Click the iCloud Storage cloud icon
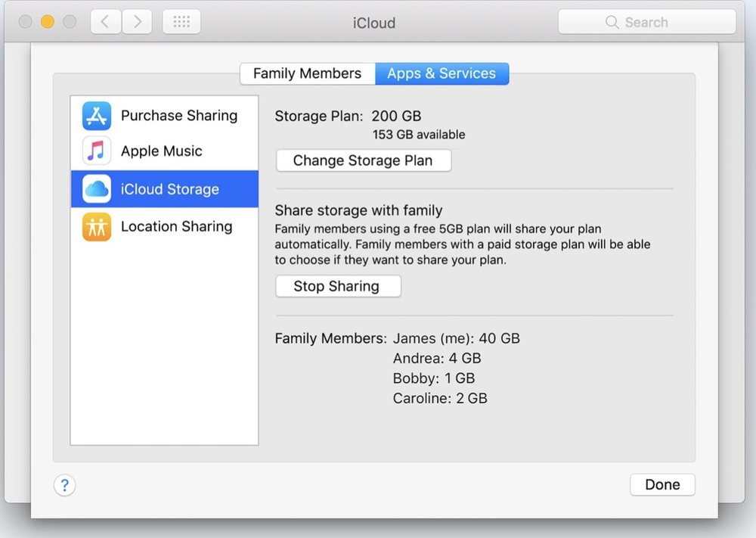The height and width of the screenshot is (538, 756). 97,188
